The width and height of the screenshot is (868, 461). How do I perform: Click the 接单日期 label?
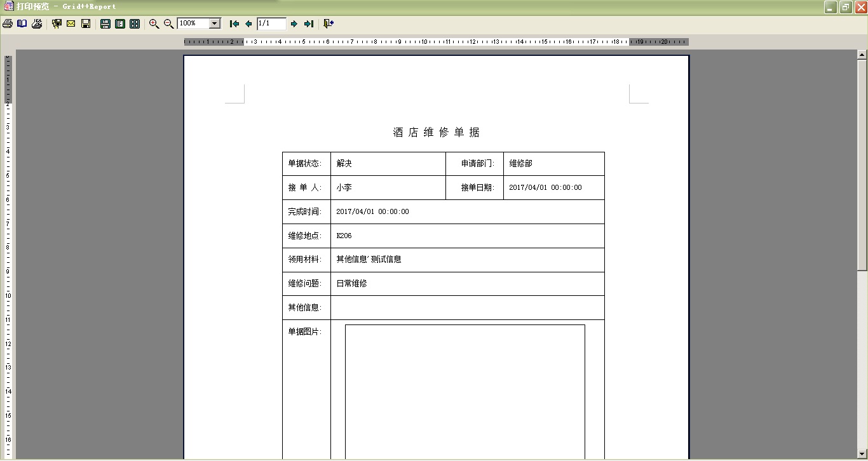[478, 188]
